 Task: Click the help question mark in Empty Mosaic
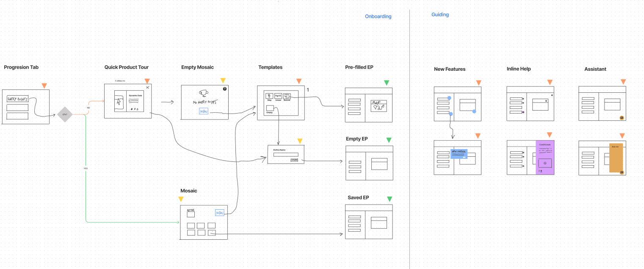225,89
